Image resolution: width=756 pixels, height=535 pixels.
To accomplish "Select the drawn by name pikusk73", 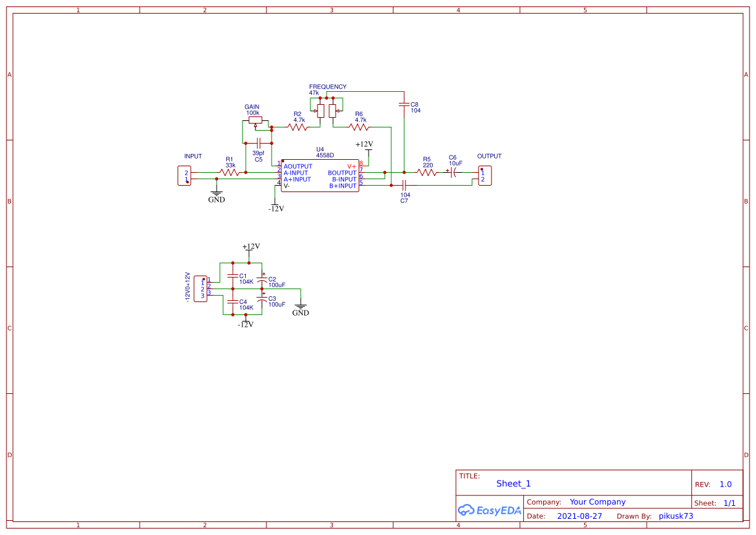I will (676, 516).
